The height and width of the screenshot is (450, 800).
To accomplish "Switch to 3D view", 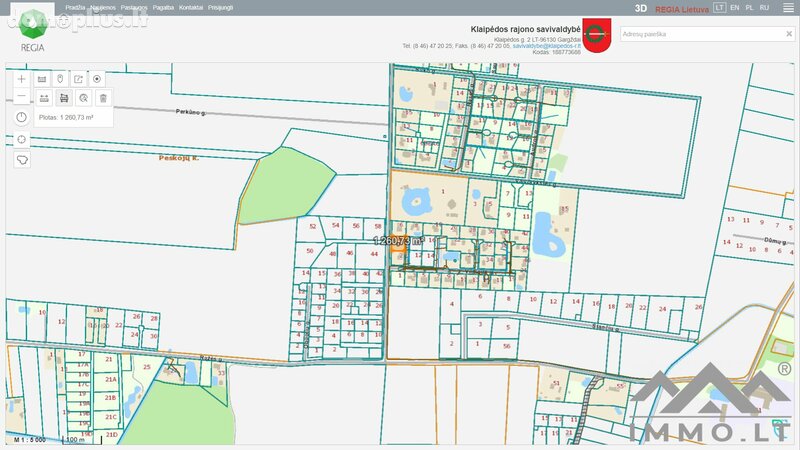I will tap(641, 8).
